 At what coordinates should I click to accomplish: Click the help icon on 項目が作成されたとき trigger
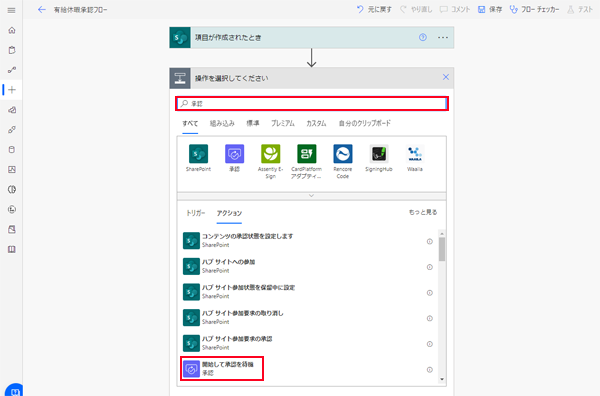[x=422, y=37]
